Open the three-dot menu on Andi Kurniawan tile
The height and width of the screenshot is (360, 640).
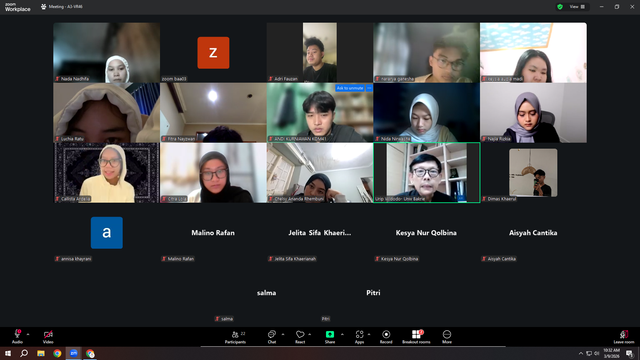pos(369,88)
